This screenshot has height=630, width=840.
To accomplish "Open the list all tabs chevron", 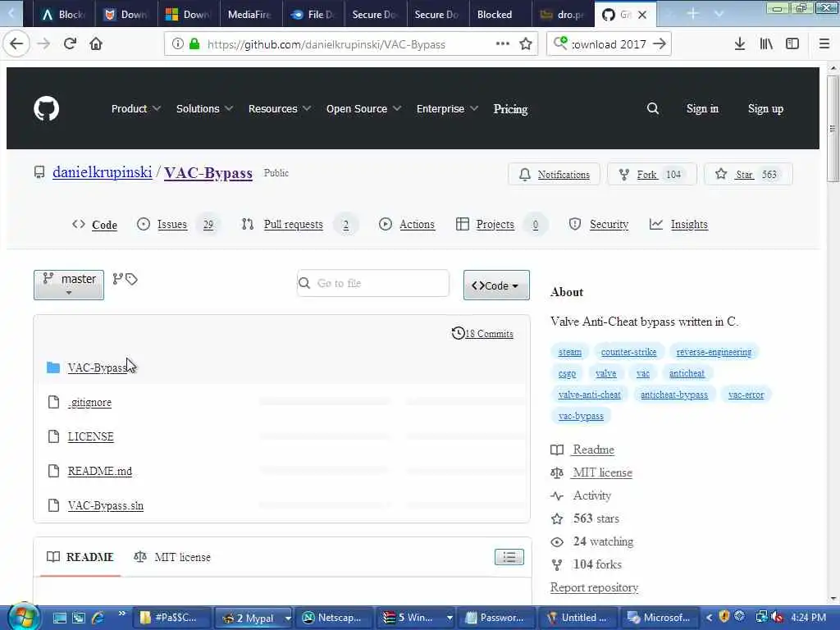I will [x=719, y=14].
